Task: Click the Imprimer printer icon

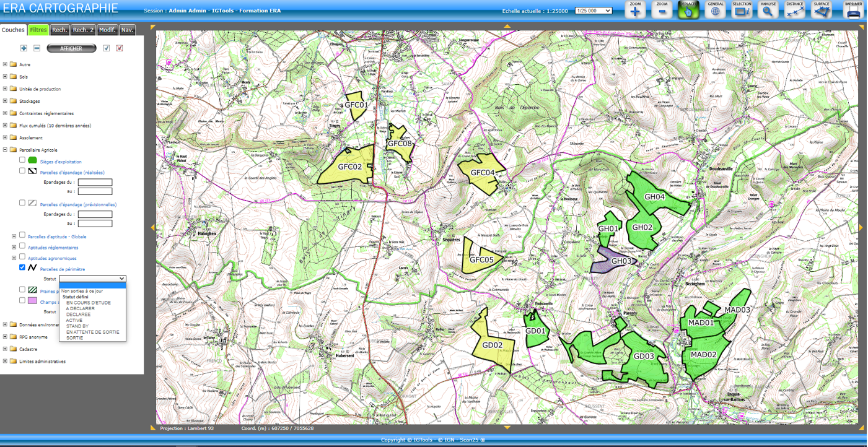Action: pyautogui.click(x=853, y=11)
